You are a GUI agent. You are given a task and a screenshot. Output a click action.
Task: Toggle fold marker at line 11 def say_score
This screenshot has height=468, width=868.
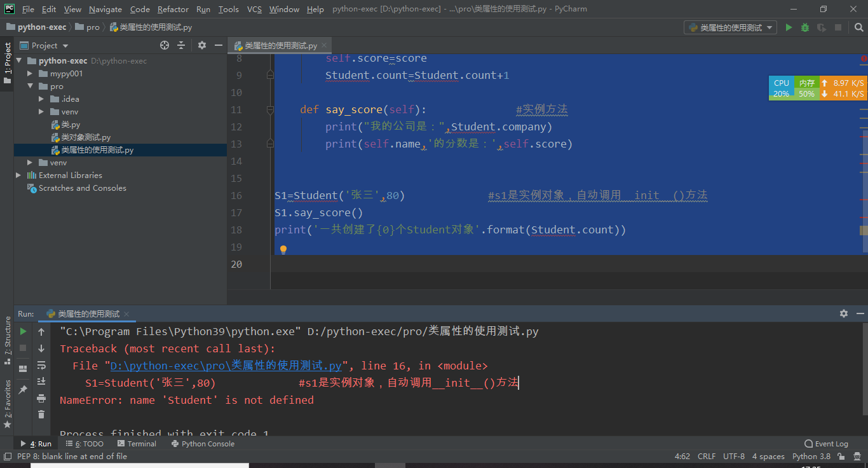click(x=270, y=110)
